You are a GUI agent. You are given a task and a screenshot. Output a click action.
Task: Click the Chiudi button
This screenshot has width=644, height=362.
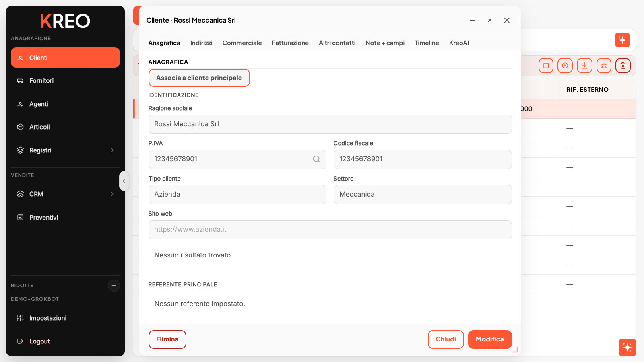click(446, 339)
